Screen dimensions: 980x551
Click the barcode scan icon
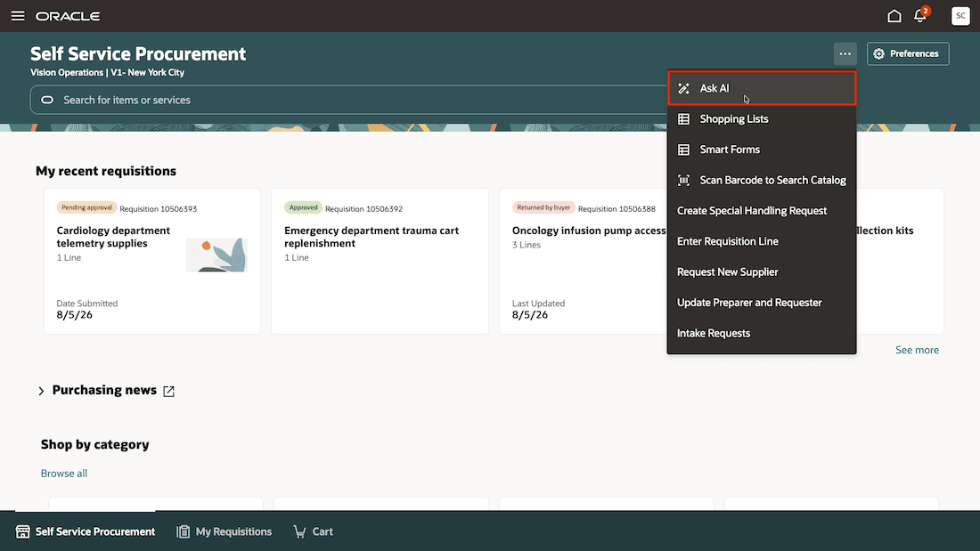pos(683,180)
